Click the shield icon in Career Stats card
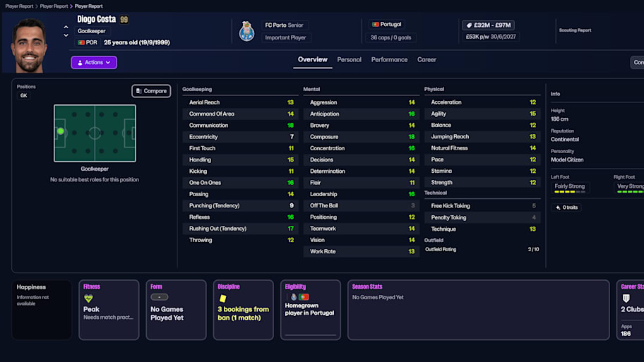Image resolution: width=644 pixels, height=362 pixels. pyautogui.click(x=626, y=298)
